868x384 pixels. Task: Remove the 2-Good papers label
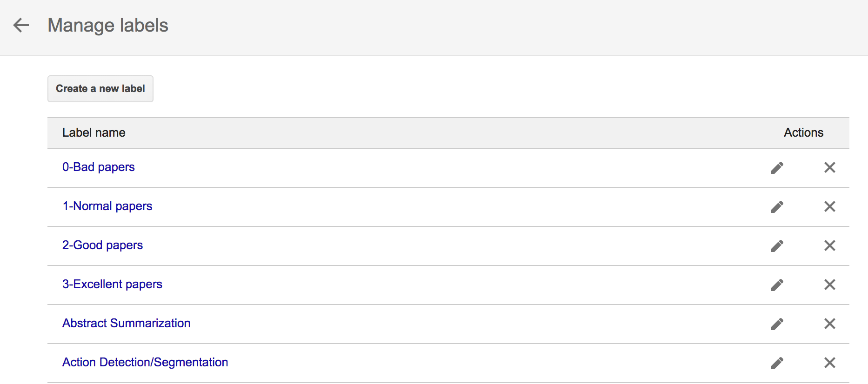(x=830, y=246)
